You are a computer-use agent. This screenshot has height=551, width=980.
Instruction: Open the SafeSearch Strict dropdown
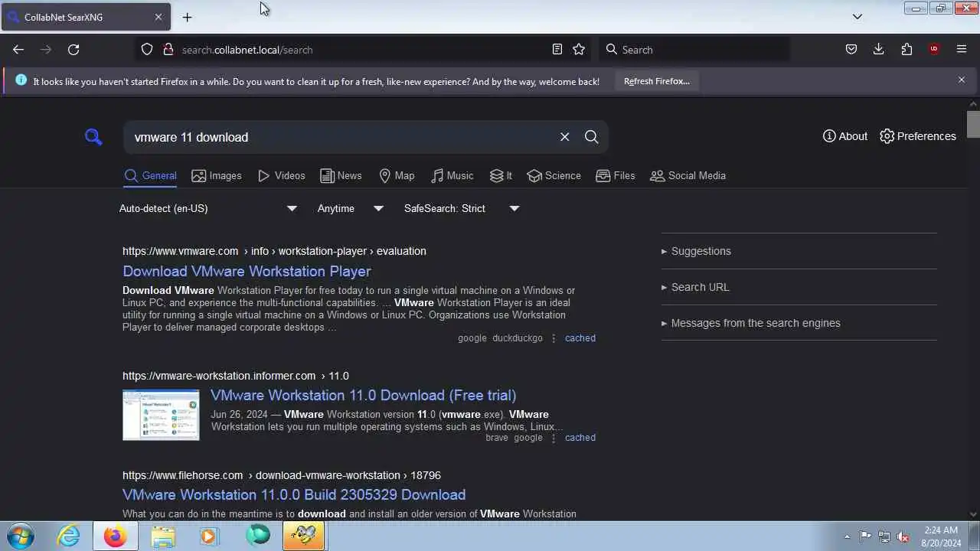click(462, 208)
